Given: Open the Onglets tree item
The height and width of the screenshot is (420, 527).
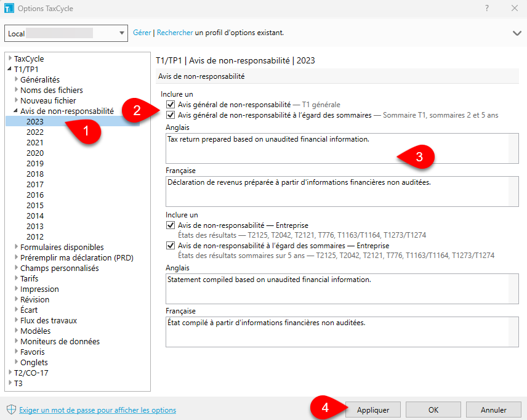Looking at the screenshot, I should [34, 362].
